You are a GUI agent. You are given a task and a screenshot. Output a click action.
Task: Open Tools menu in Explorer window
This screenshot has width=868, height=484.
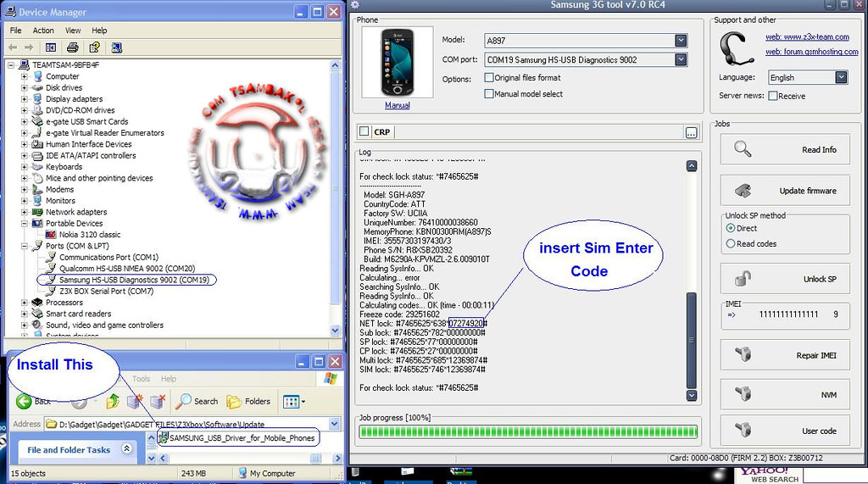(x=142, y=379)
